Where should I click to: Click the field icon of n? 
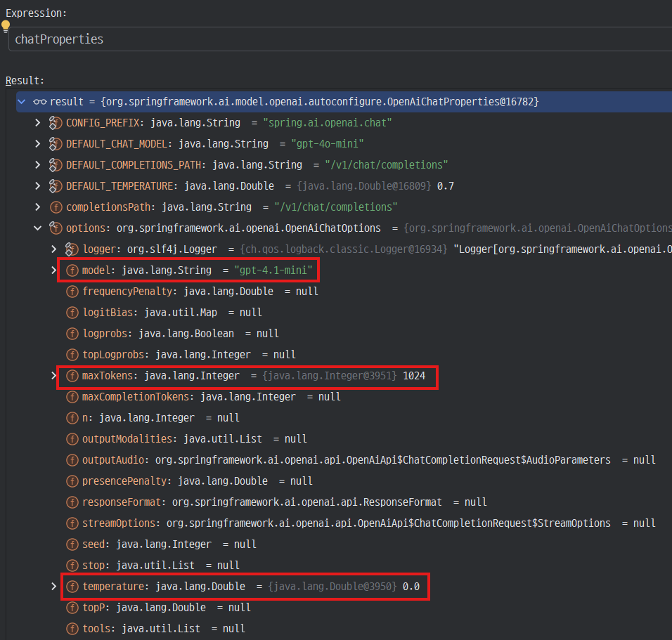coord(72,418)
